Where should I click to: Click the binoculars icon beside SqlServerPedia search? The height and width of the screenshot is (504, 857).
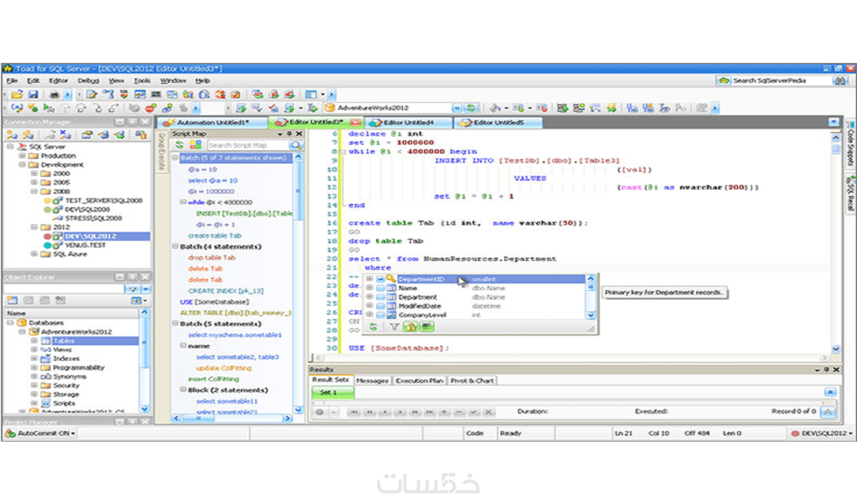[x=840, y=81]
